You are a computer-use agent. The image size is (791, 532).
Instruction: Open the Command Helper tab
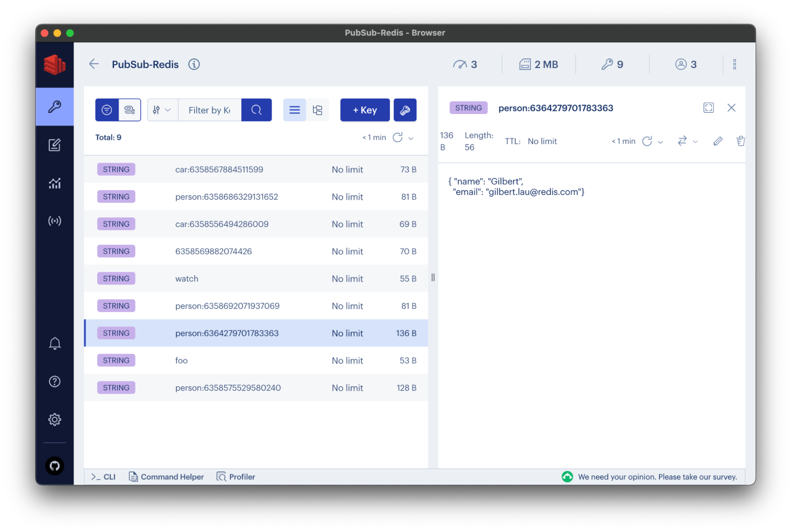click(166, 477)
